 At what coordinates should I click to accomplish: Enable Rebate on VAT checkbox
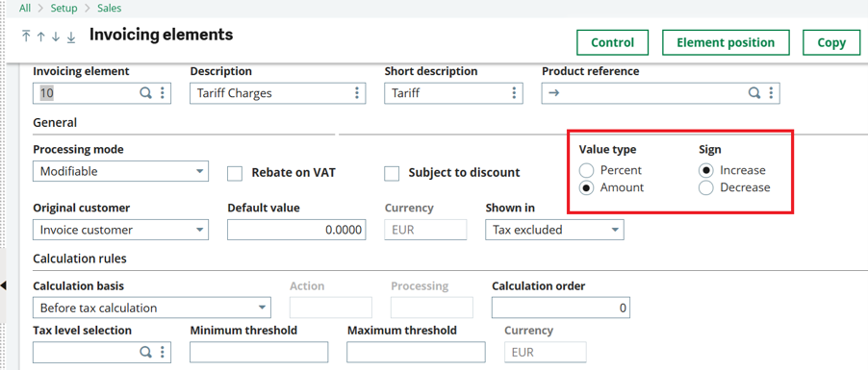(235, 174)
